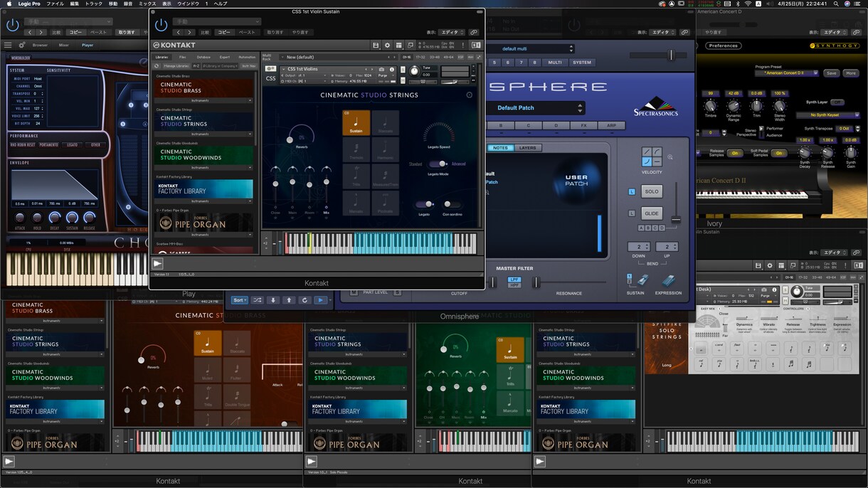The width and height of the screenshot is (868, 488).
Task: Toggle the Legato switch
Action: (x=425, y=204)
